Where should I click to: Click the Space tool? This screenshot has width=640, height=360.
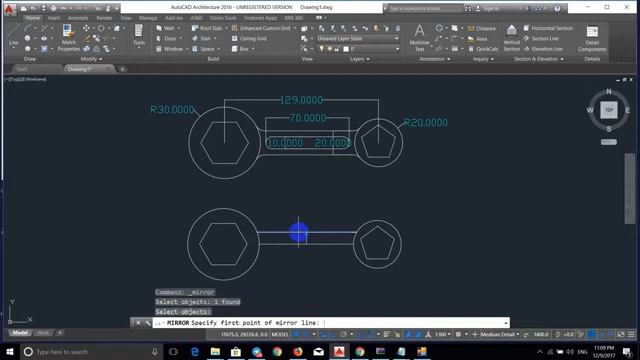pos(203,49)
